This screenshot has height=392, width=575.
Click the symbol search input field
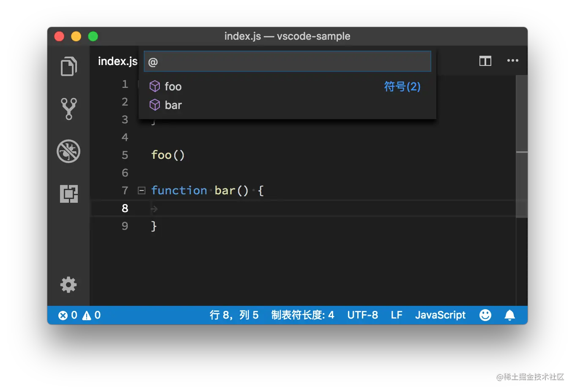click(287, 62)
